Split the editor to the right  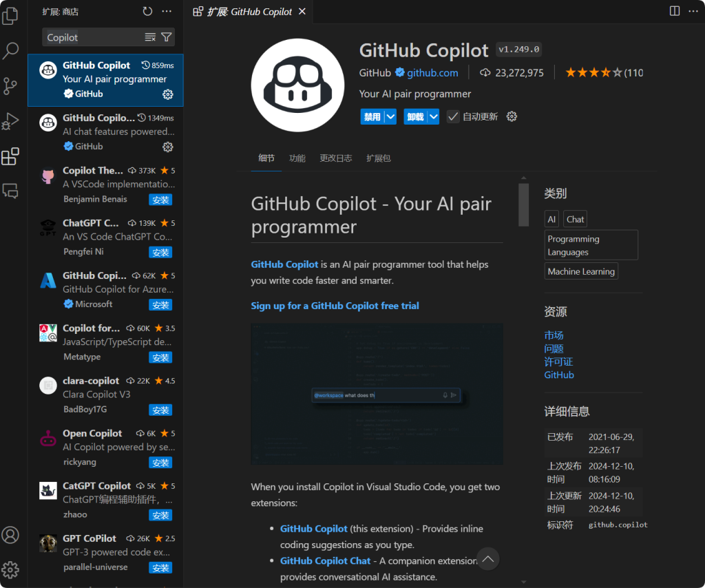pos(675,11)
